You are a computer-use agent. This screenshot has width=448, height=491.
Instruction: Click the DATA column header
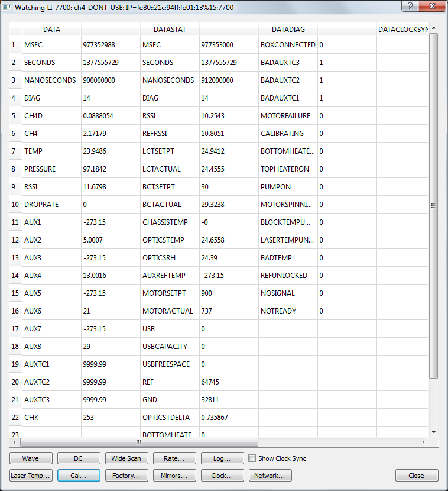pos(51,30)
